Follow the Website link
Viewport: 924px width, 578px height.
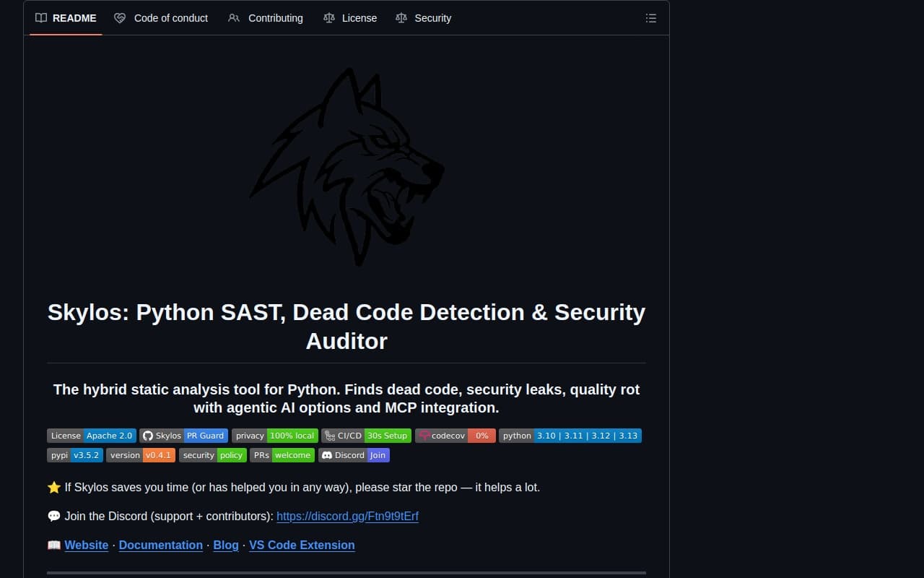(x=86, y=545)
